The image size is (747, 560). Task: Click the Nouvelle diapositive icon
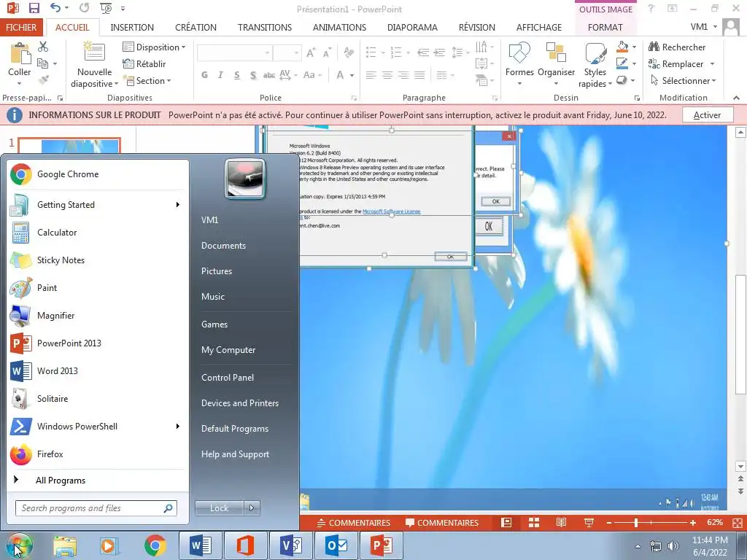[x=94, y=52]
